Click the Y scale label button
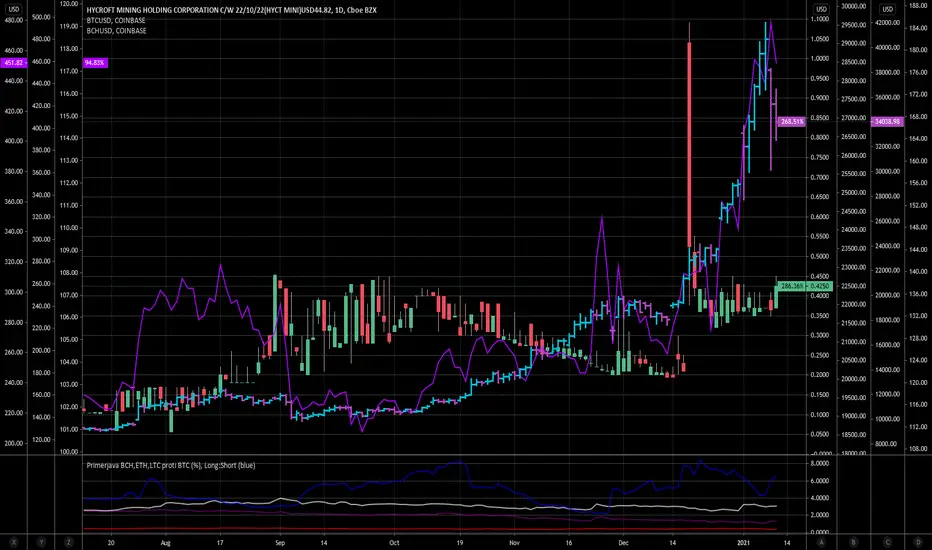 41,542
